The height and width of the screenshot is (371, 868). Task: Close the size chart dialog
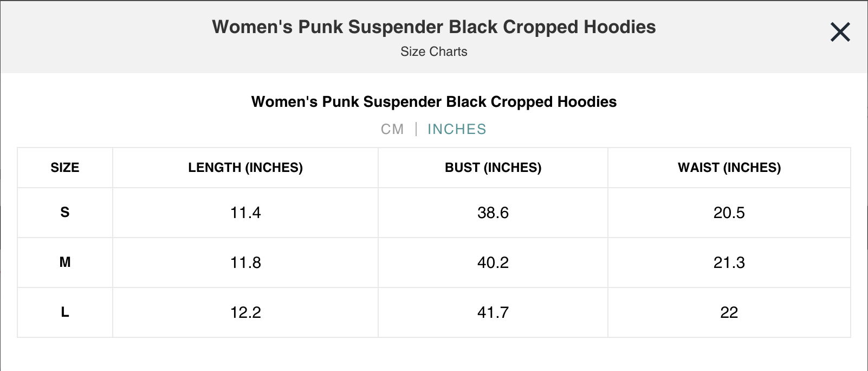click(x=840, y=32)
